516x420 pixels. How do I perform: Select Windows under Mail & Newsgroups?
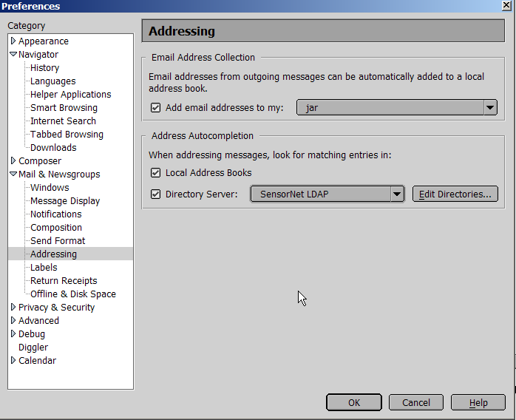click(x=50, y=188)
